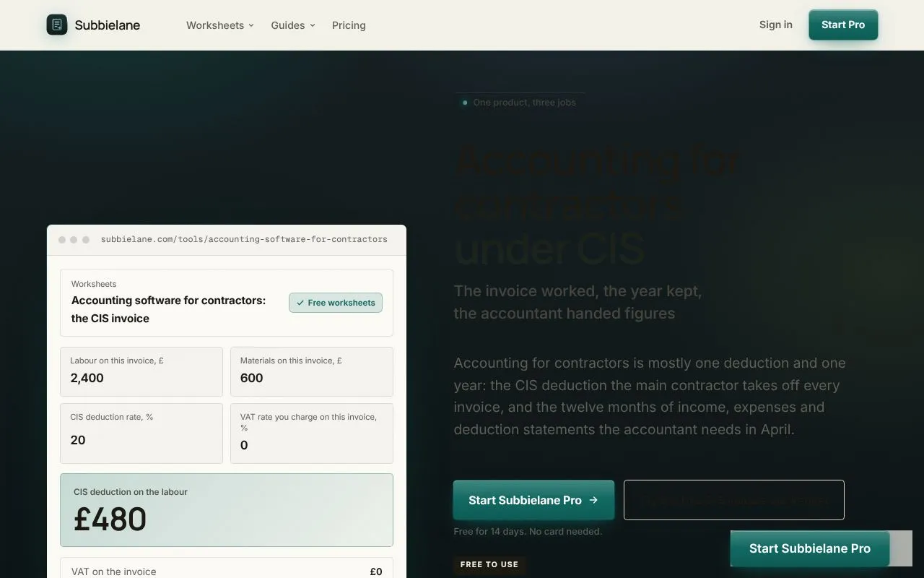The image size is (924, 578).
Task: Click the £0 VAT value
Action: [376, 571]
